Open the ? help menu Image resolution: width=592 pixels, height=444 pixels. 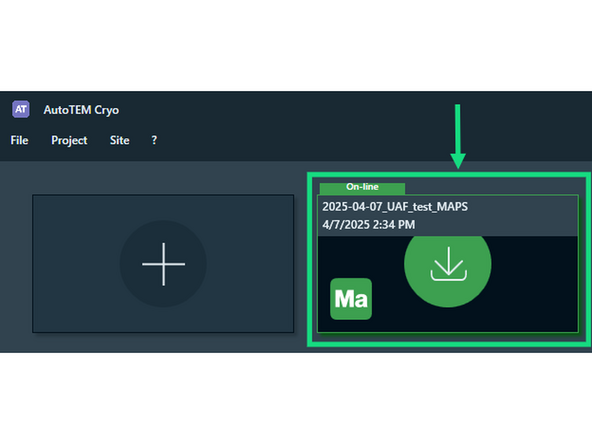coord(154,140)
